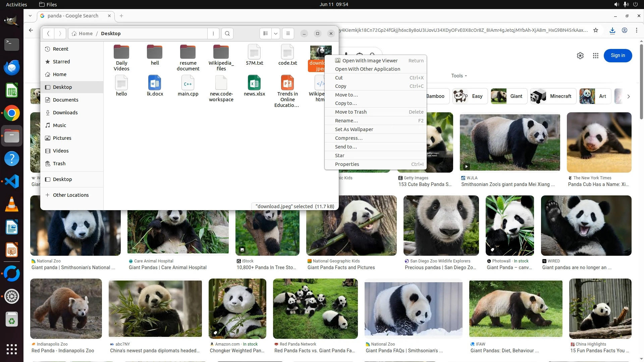The height and width of the screenshot is (362, 644).
Task: Open Chrome from the Ubuntu dock
Action: 12,113
